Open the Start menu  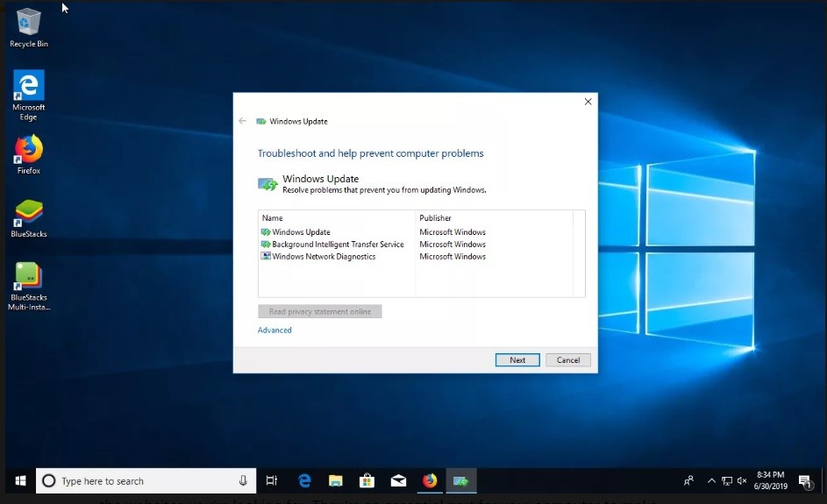(19, 480)
